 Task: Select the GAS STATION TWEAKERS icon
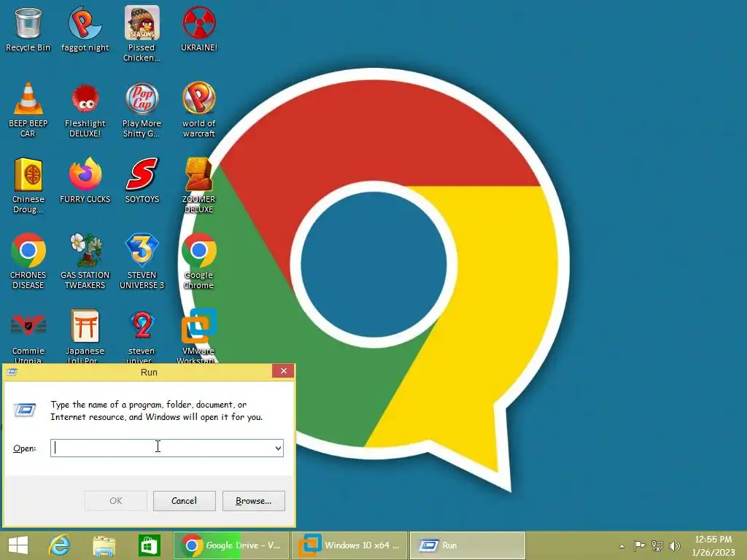[85, 261]
